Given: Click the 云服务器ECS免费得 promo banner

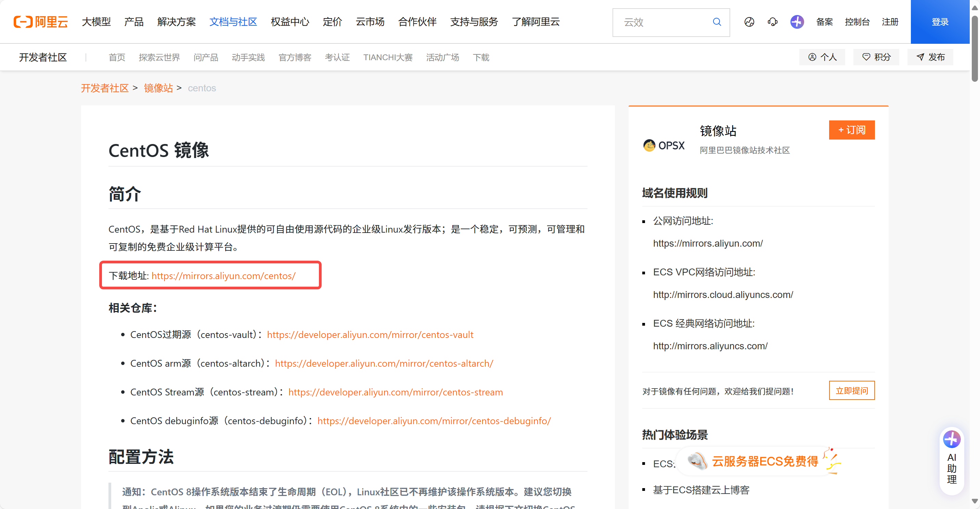Looking at the screenshot, I should 759,461.
